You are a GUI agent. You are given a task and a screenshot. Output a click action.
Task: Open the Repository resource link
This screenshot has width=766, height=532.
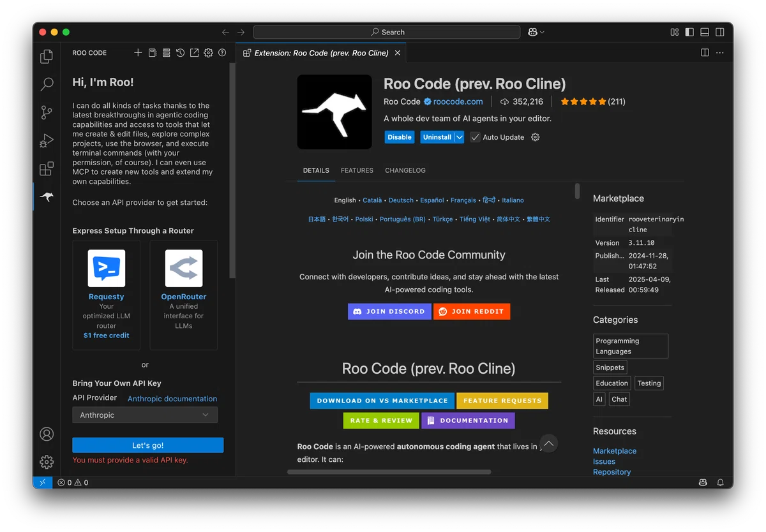tap(612, 472)
